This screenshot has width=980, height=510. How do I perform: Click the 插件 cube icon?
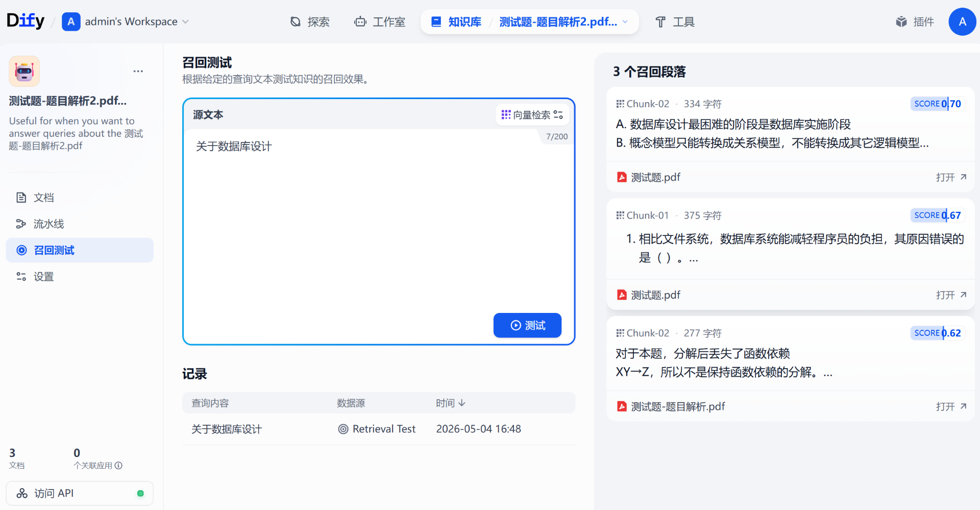[x=901, y=22]
